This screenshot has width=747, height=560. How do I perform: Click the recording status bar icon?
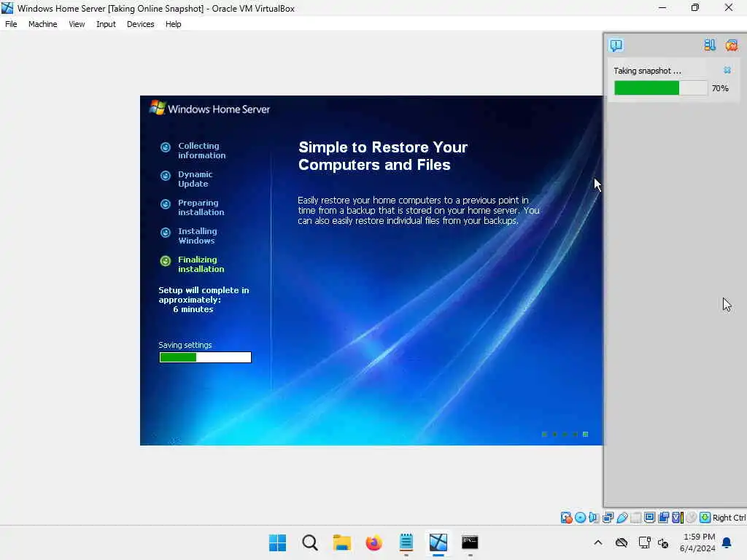(x=664, y=518)
